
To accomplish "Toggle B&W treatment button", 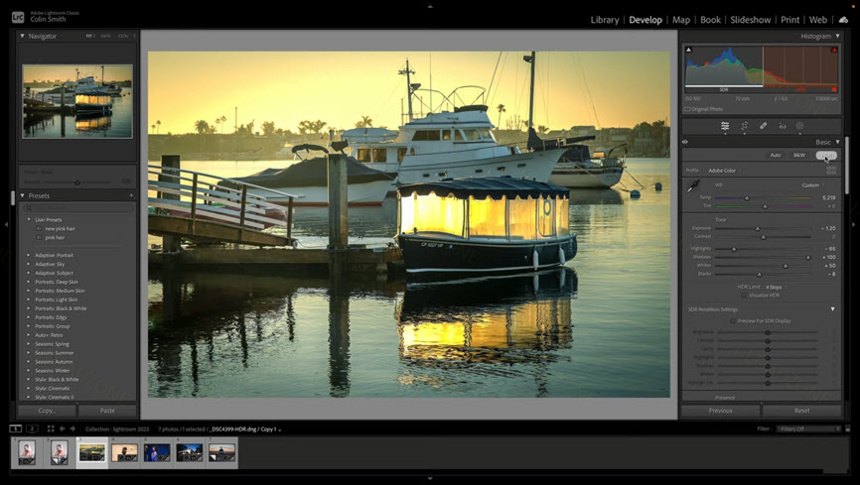I will click(x=799, y=155).
